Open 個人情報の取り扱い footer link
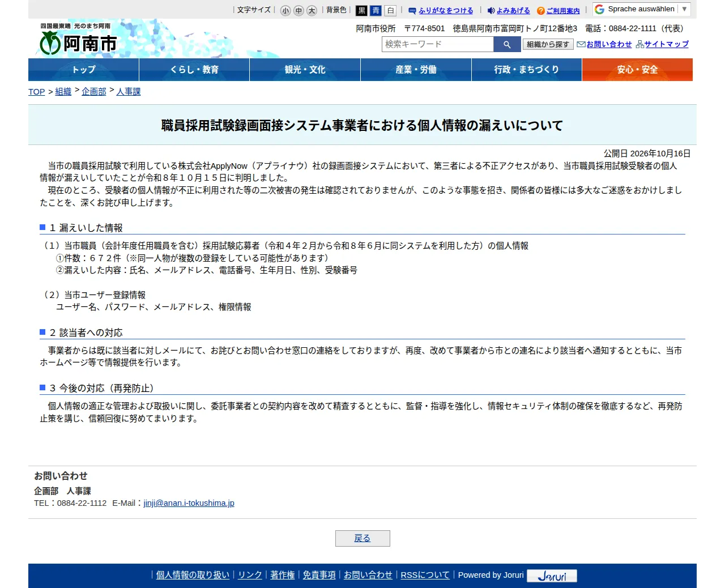 [193, 575]
